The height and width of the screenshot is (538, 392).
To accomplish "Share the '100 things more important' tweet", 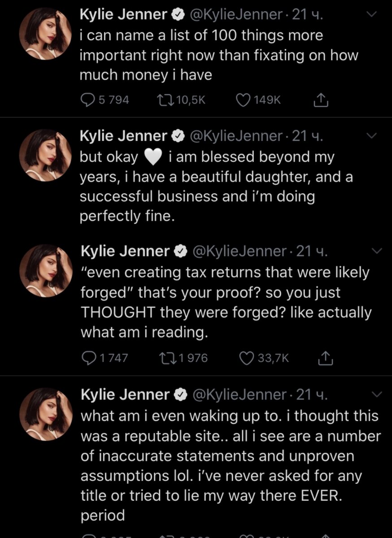I will pyautogui.click(x=320, y=100).
